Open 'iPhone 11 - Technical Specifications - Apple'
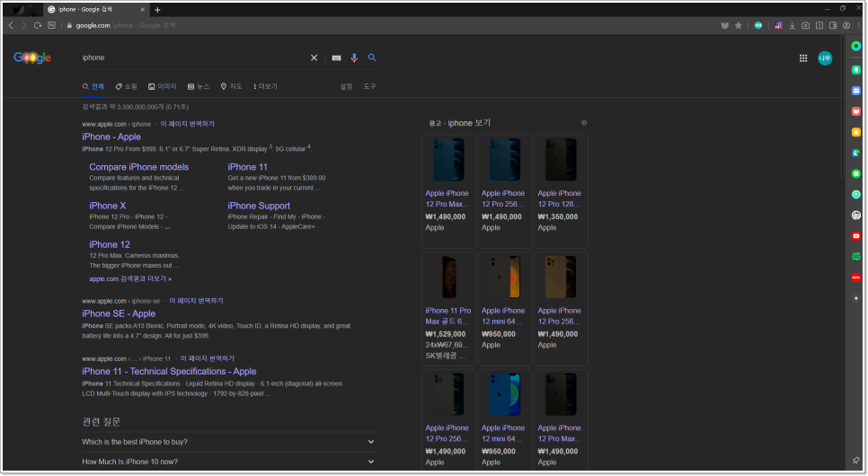 click(169, 372)
